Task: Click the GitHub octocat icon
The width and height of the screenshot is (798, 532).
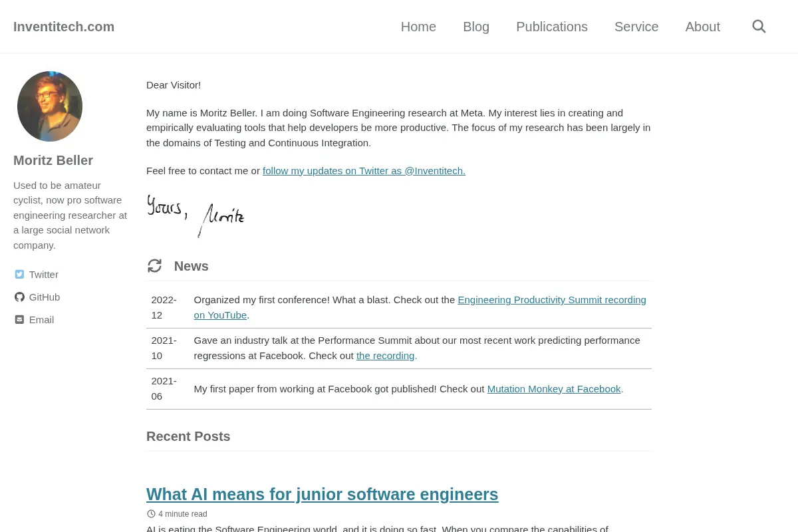Action: [x=19, y=297]
